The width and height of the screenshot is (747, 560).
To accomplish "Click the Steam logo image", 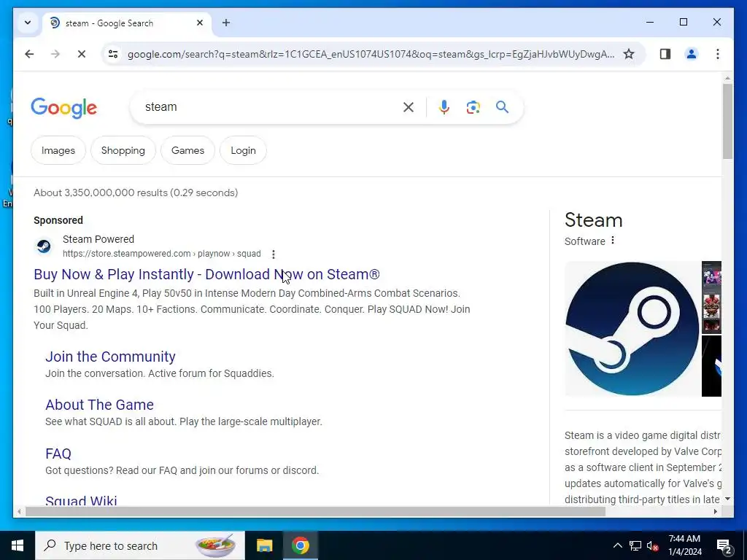I will 632,329.
